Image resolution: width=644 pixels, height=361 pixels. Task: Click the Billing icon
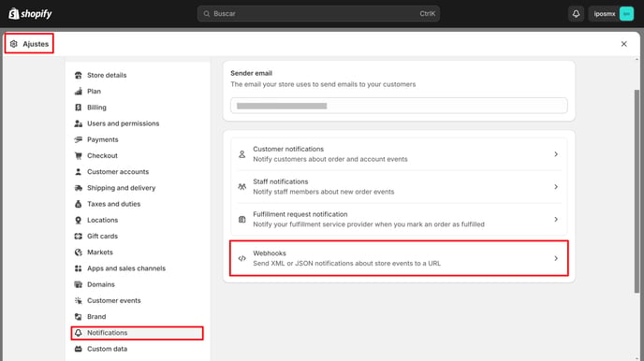click(x=78, y=108)
